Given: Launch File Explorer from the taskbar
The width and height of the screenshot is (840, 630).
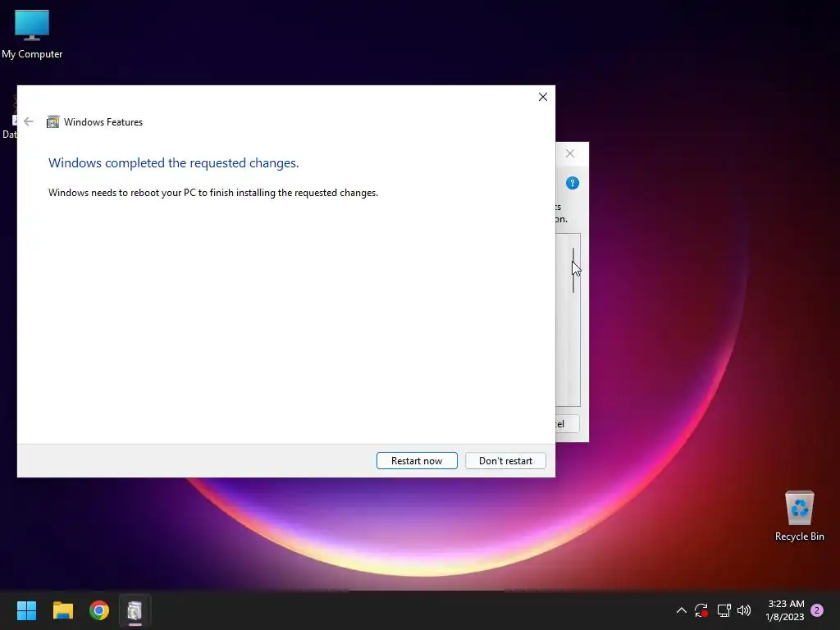Looking at the screenshot, I should [62, 610].
